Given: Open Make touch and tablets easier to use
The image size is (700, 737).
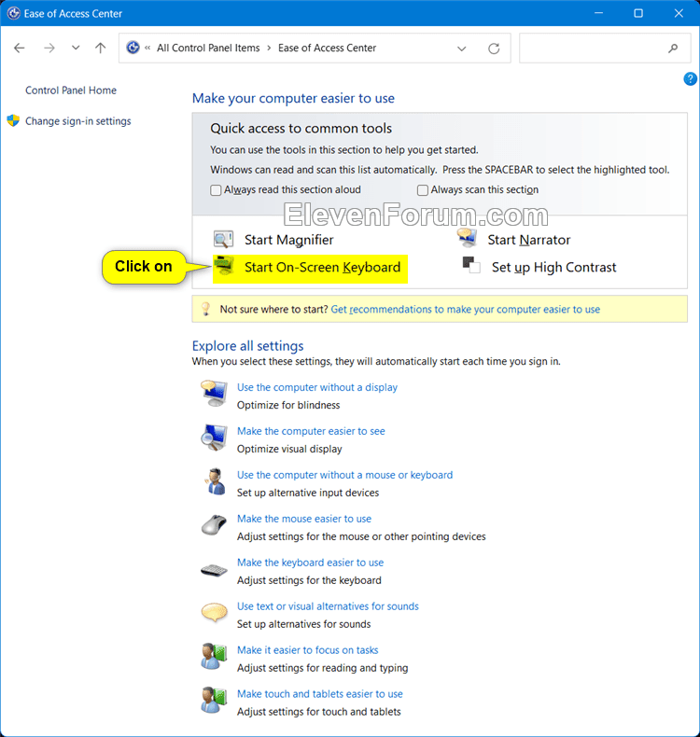Looking at the screenshot, I should (x=320, y=694).
